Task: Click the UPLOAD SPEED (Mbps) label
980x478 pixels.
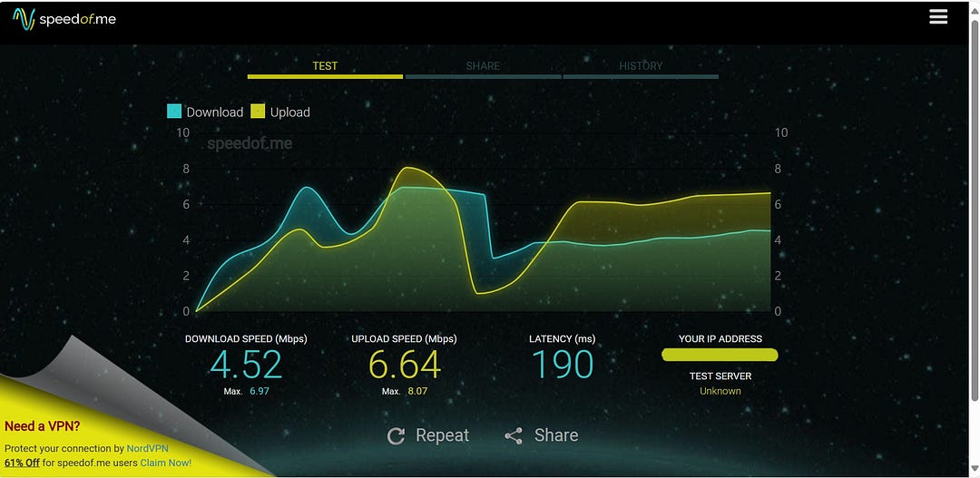Action: (405, 339)
